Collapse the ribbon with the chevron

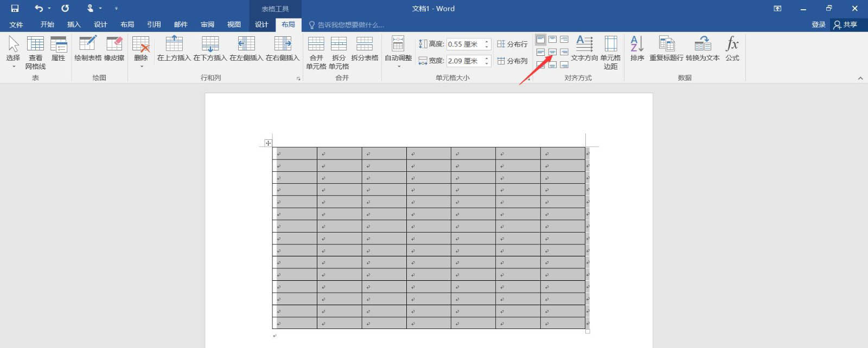point(860,79)
